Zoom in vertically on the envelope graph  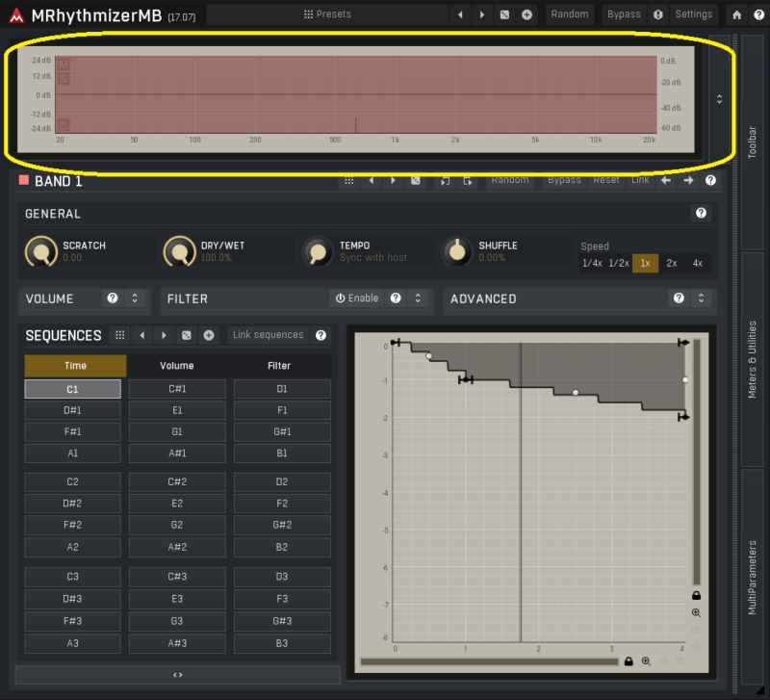point(696,612)
